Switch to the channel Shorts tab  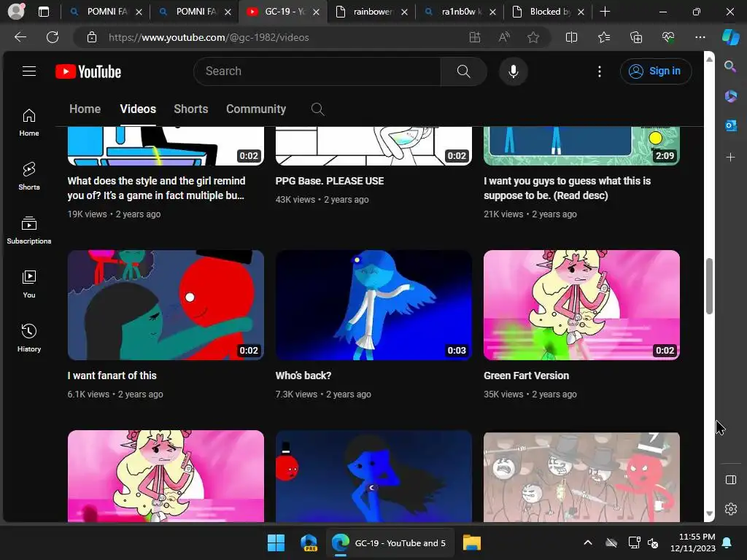[190, 109]
